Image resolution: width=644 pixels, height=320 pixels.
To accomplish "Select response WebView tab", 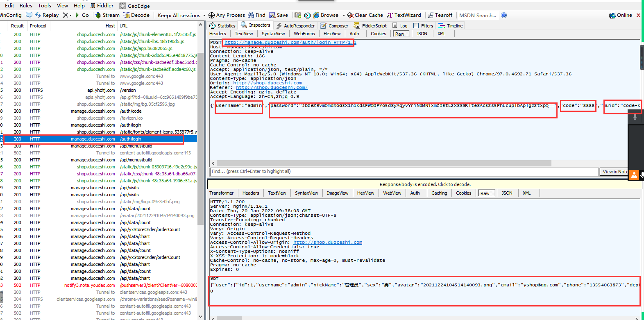I will click(392, 193).
